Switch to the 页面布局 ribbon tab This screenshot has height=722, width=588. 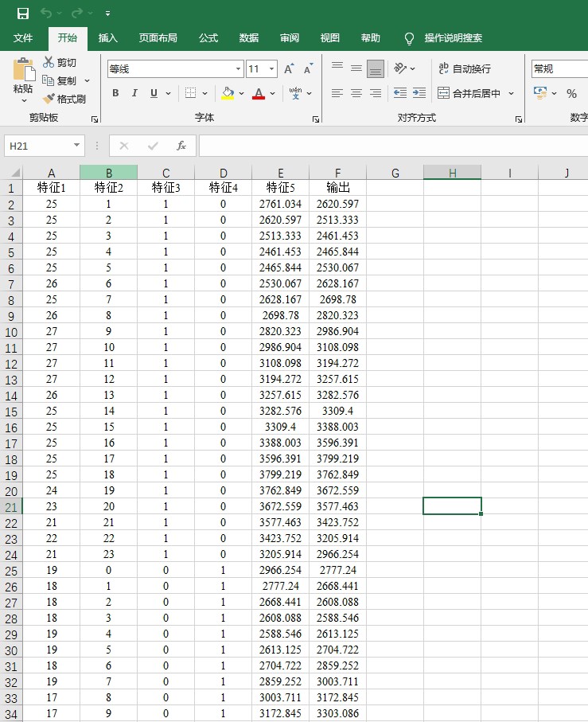pos(158,37)
